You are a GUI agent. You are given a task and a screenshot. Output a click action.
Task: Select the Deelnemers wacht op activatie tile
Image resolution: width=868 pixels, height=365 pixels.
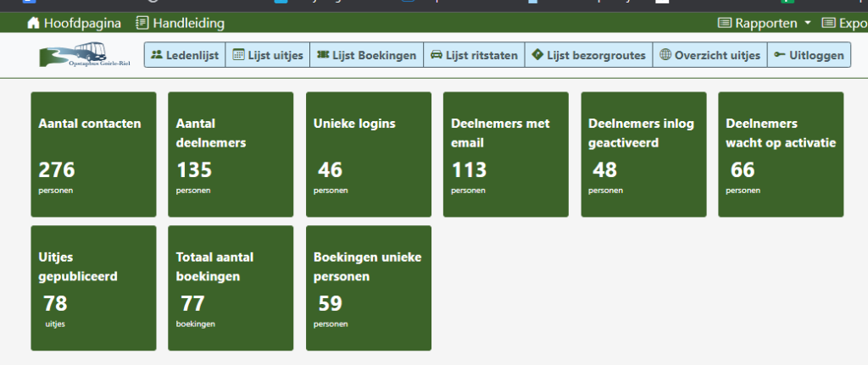point(781,154)
